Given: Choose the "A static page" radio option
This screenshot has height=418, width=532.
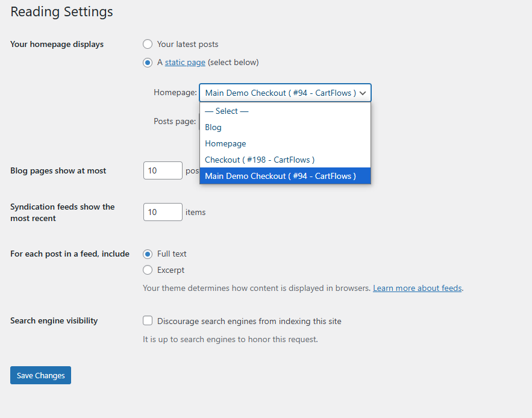Looking at the screenshot, I should pyautogui.click(x=148, y=62).
